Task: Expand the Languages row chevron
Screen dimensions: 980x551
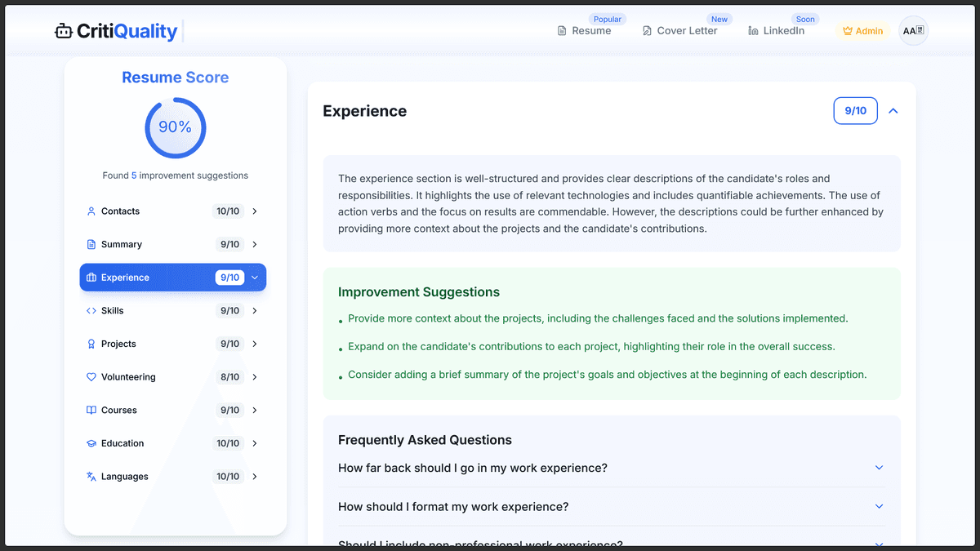Action: tap(255, 477)
